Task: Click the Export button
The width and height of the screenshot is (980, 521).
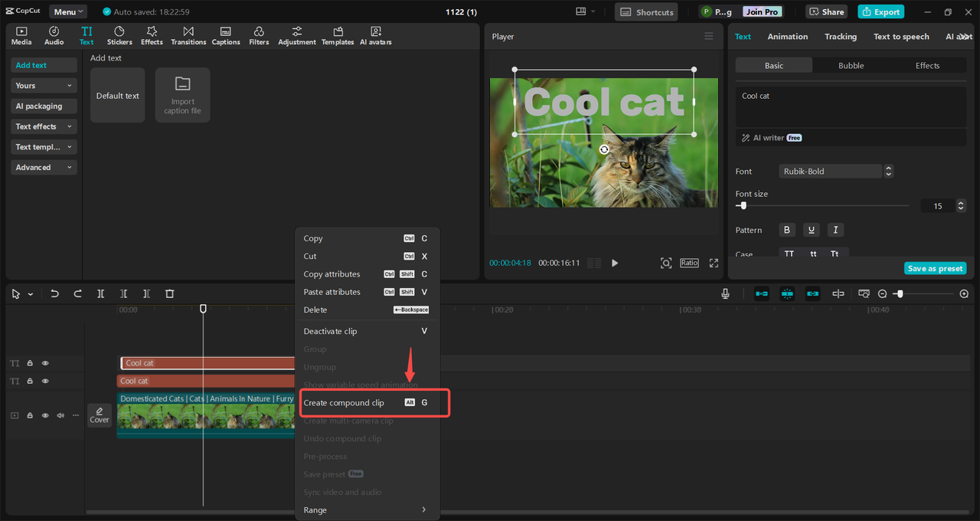Action: click(x=880, y=11)
